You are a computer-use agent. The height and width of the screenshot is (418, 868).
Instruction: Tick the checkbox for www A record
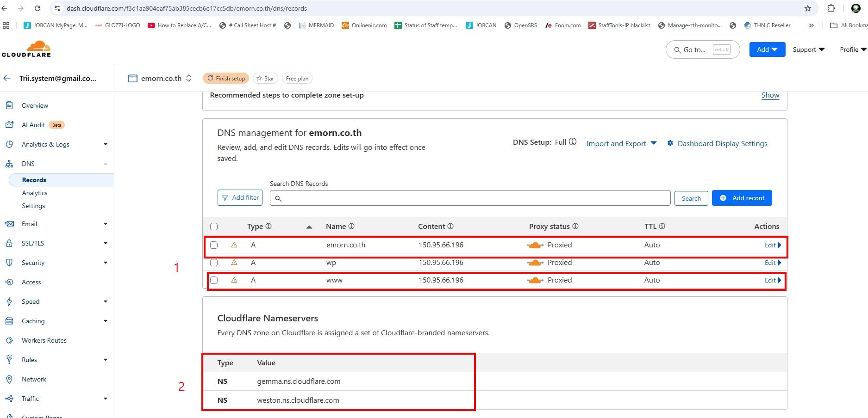(214, 280)
